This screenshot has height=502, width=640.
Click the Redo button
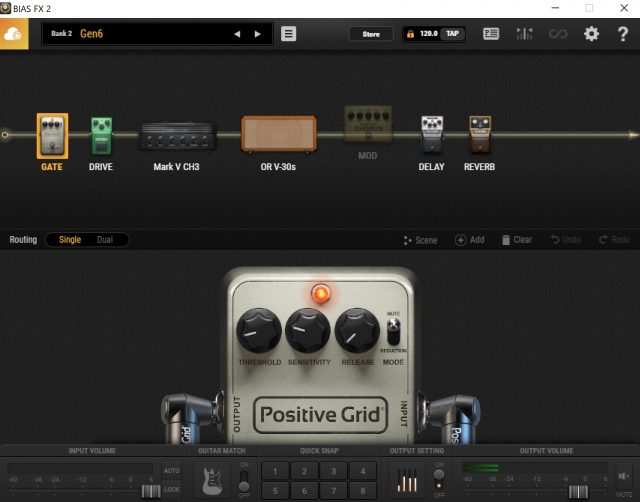coord(614,240)
